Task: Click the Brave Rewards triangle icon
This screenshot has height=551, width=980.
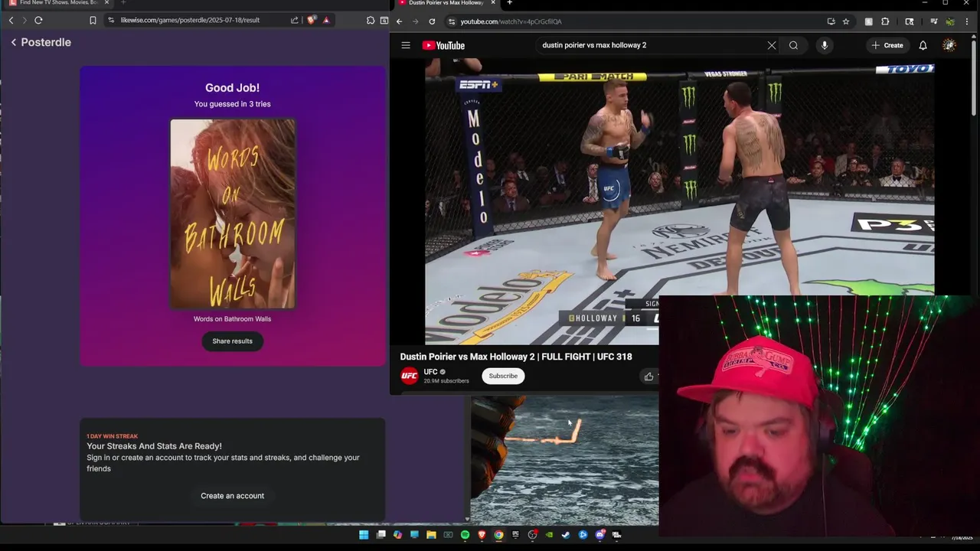Action: [327, 20]
